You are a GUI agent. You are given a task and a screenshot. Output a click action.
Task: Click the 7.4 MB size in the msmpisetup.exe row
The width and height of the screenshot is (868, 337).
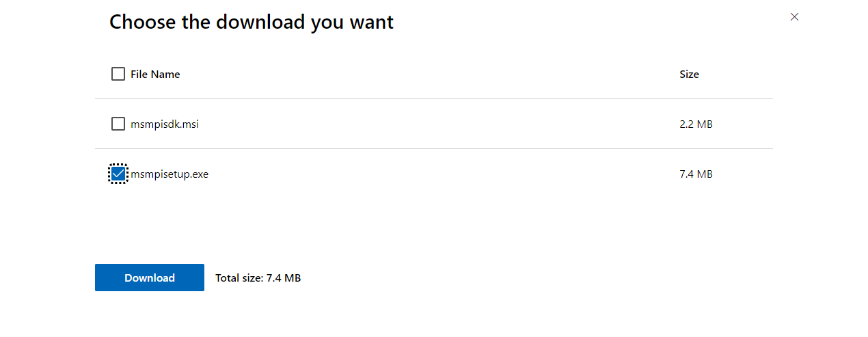pyautogui.click(x=696, y=174)
